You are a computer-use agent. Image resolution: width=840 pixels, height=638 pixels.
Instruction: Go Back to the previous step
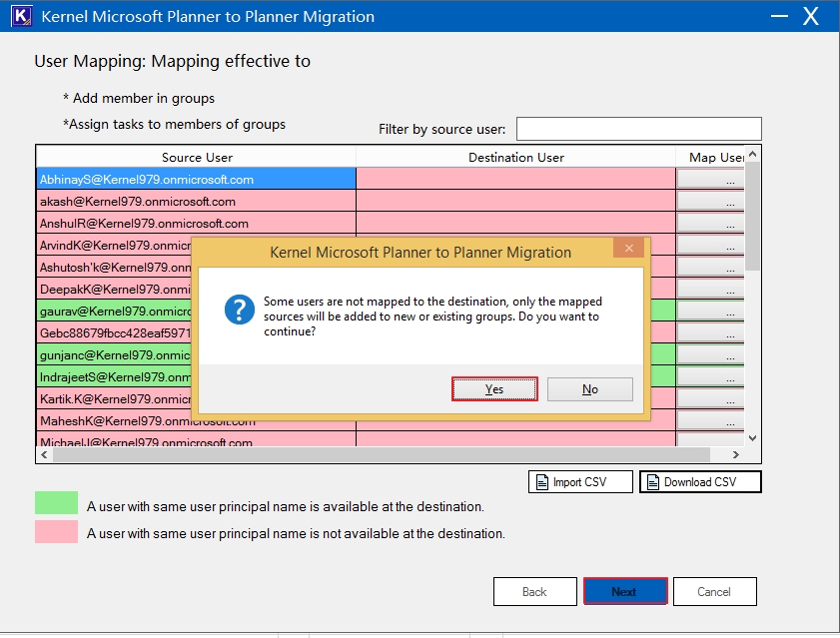pos(535,591)
